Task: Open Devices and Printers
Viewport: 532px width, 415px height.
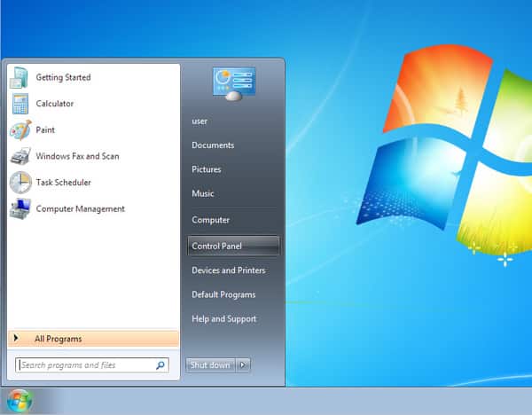Action: pos(229,270)
